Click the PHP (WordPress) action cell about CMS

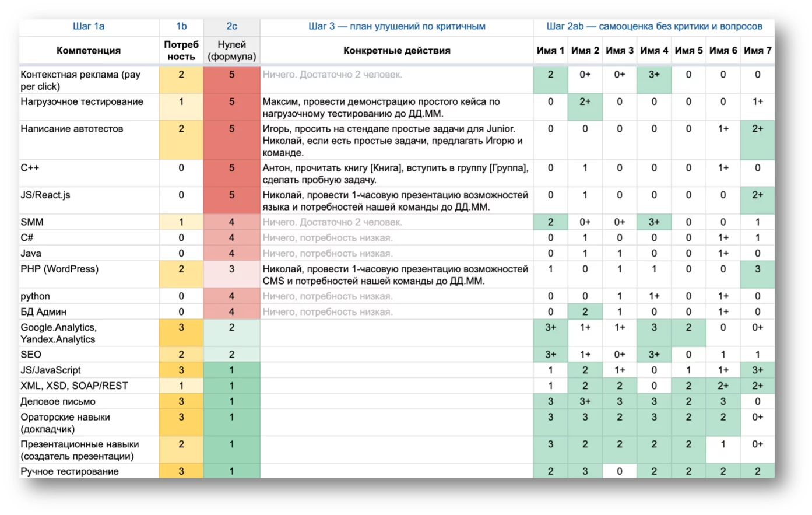[x=396, y=274]
